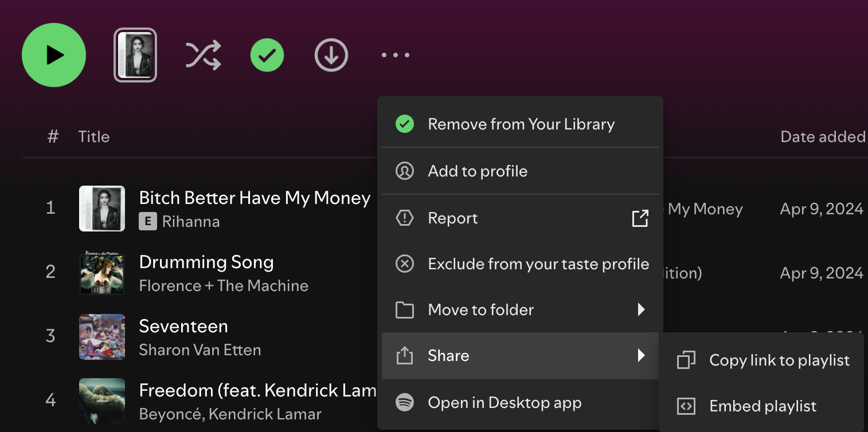Select track number 3 row index

click(x=50, y=336)
